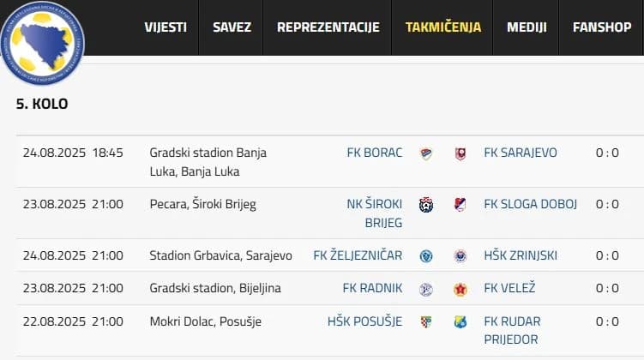
Task: Click the FK Borac club crest
Action: point(426,154)
